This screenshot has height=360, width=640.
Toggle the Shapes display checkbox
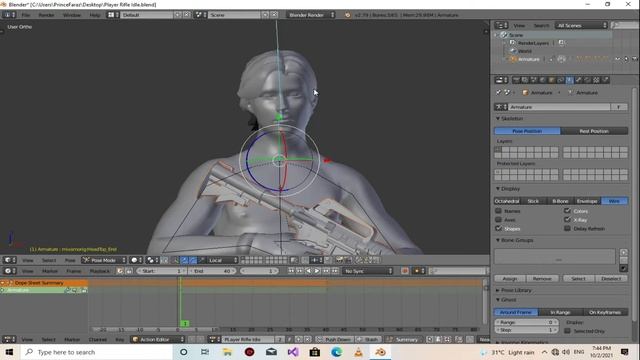498,228
